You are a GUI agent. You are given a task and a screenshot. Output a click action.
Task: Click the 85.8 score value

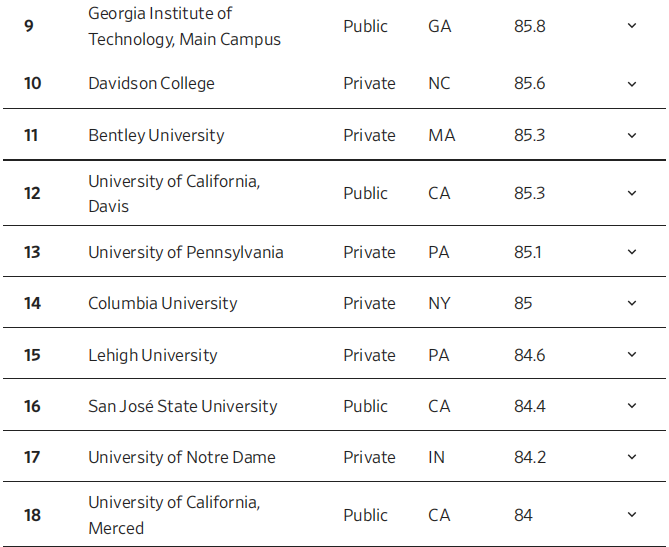tap(530, 26)
